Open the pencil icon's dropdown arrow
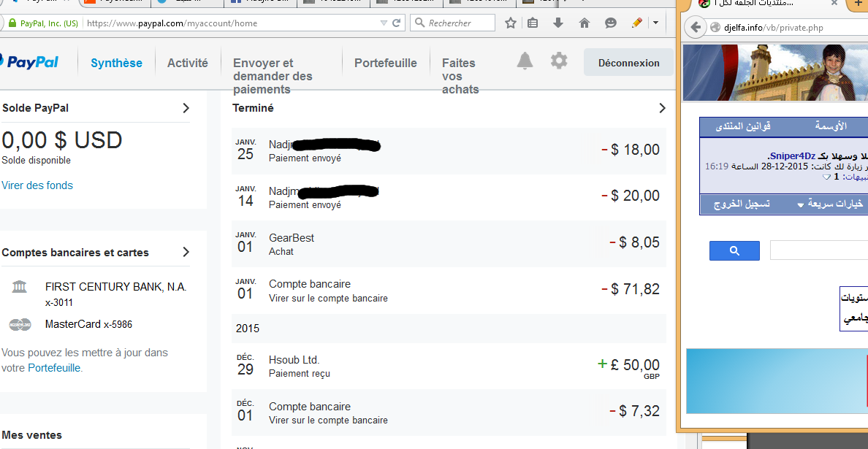Screen dimensions: 868x449 [655, 23]
